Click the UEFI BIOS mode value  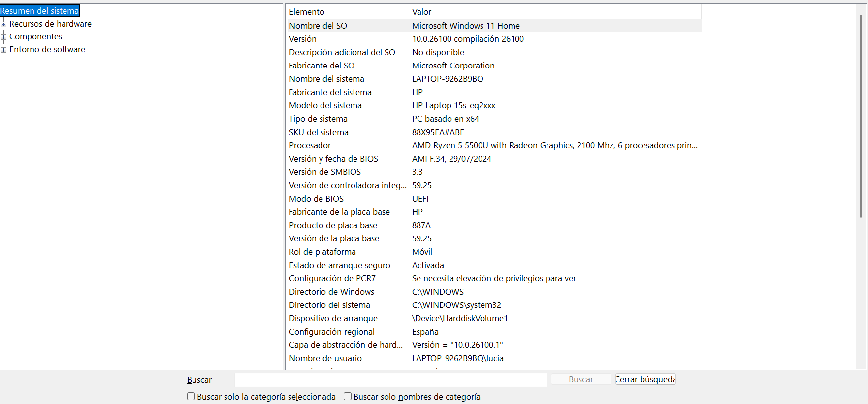(420, 199)
